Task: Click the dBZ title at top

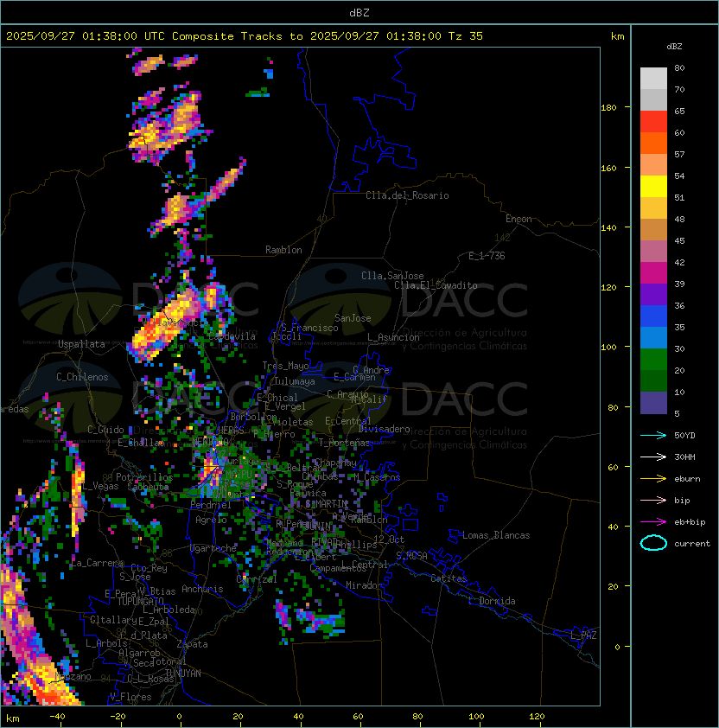Action: tap(359, 13)
